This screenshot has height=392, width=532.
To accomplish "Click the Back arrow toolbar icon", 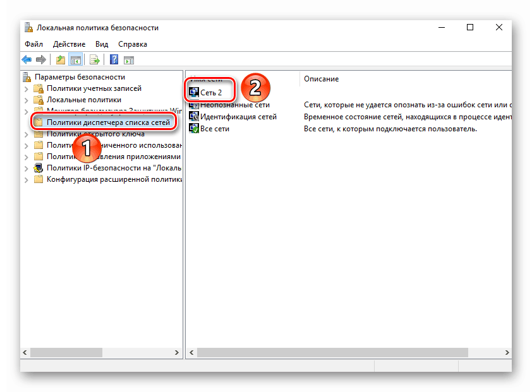I will [x=27, y=60].
